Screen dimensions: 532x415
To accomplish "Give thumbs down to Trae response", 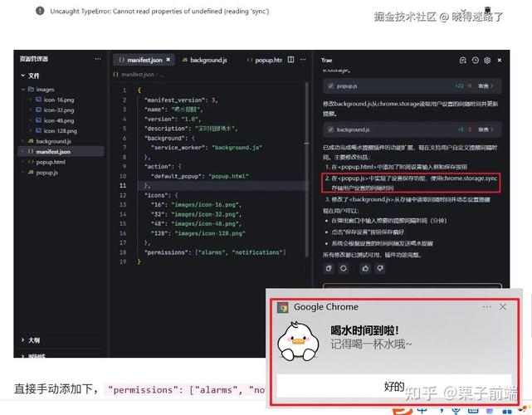I will pos(380,268).
